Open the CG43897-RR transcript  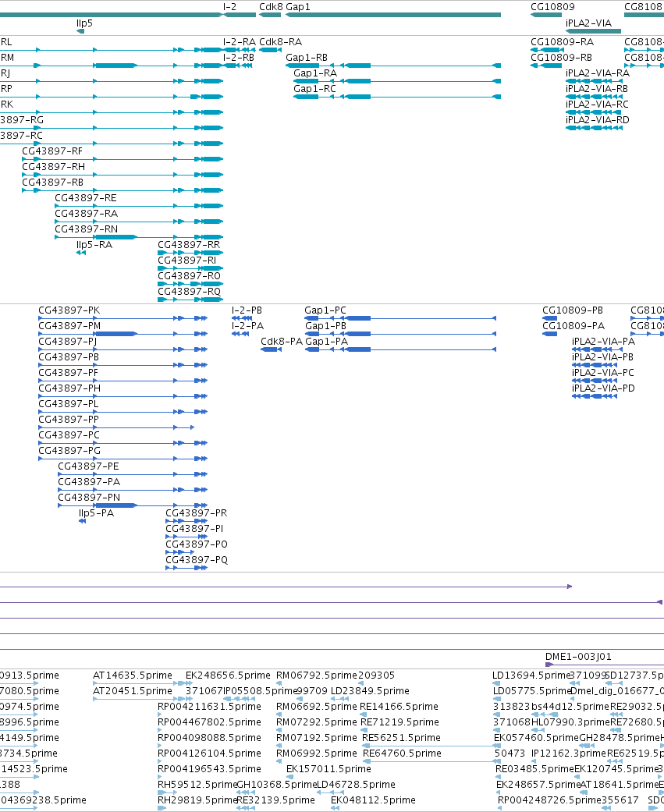190,253
